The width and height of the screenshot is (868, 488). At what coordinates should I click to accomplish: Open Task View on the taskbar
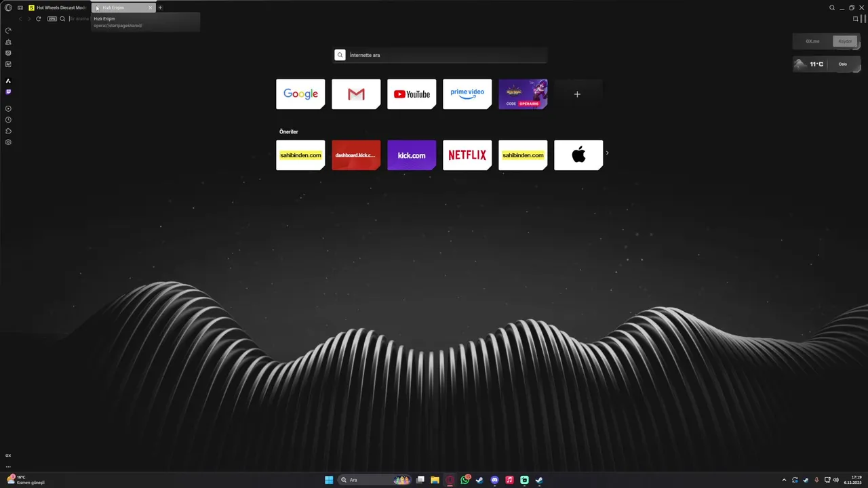point(420,480)
